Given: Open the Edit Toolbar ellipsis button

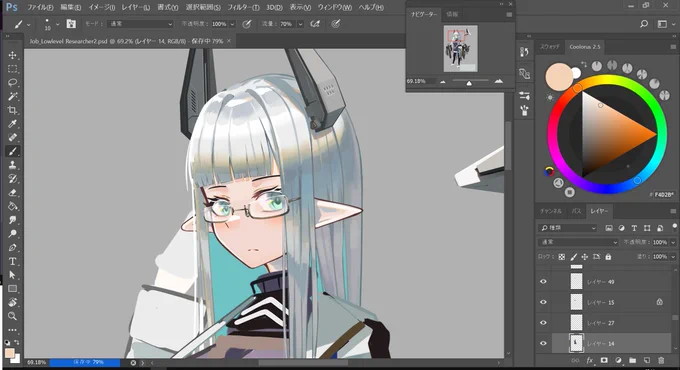Looking at the screenshot, I should [x=12, y=330].
